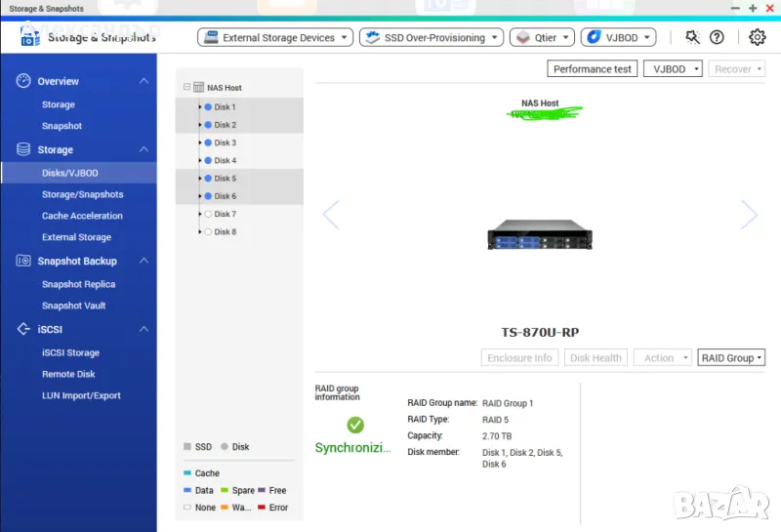The image size is (781, 532).
Task: Collapse the NAS Host tree node
Action: click(186, 88)
